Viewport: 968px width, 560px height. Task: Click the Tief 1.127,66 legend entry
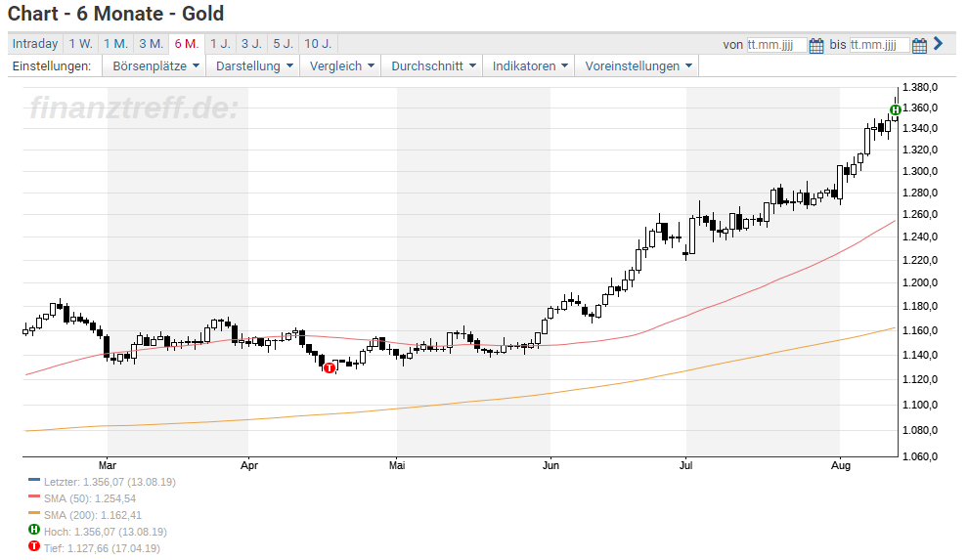tap(102, 548)
